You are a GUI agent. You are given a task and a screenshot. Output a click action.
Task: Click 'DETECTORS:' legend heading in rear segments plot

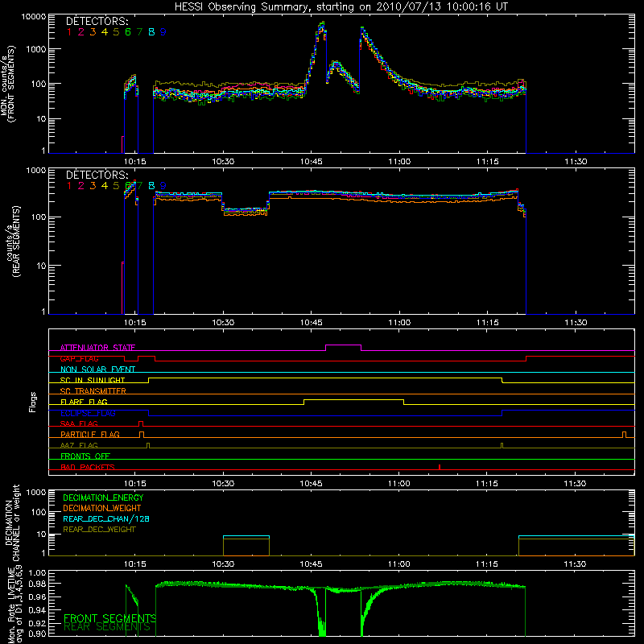pyautogui.click(x=97, y=175)
